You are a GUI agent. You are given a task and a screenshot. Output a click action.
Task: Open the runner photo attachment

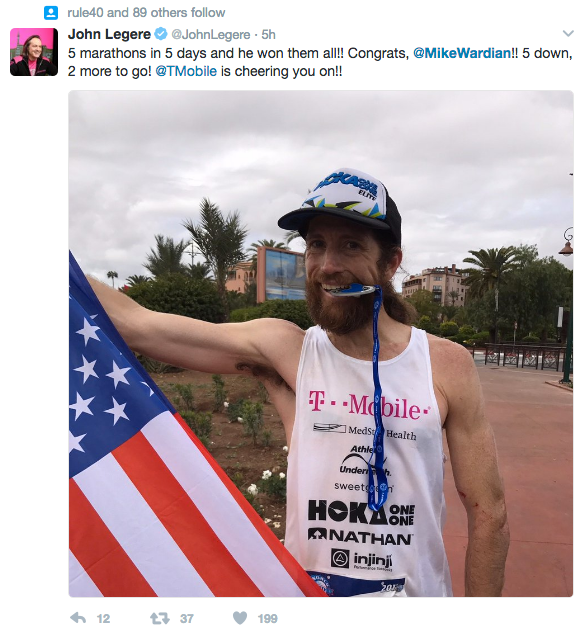pos(321,344)
